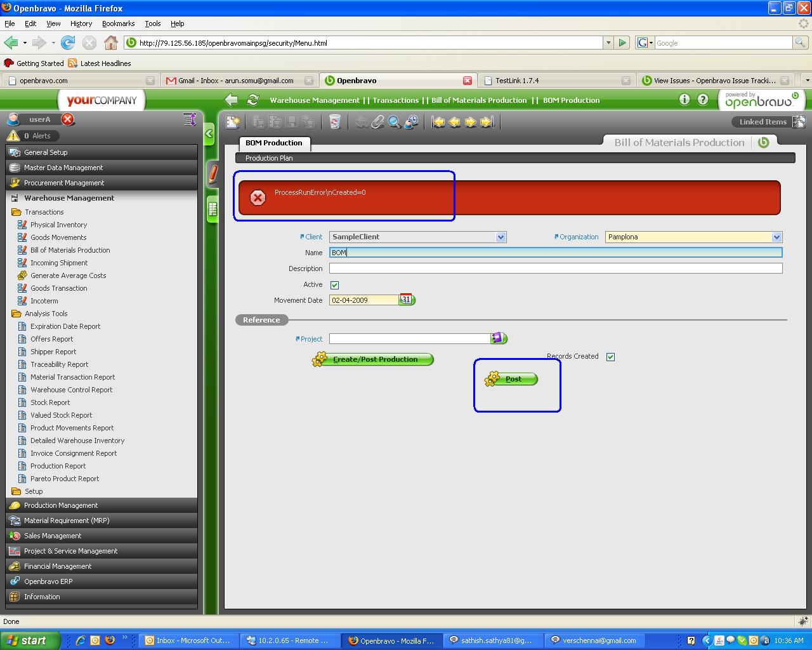
Task: Click the expand/collapse menu tree icon
Action: click(189, 119)
